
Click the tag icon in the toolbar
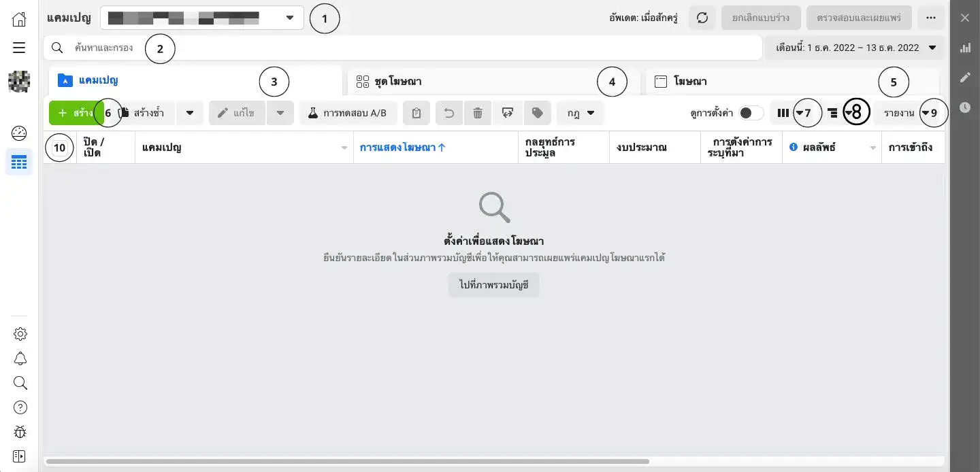(x=537, y=113)
